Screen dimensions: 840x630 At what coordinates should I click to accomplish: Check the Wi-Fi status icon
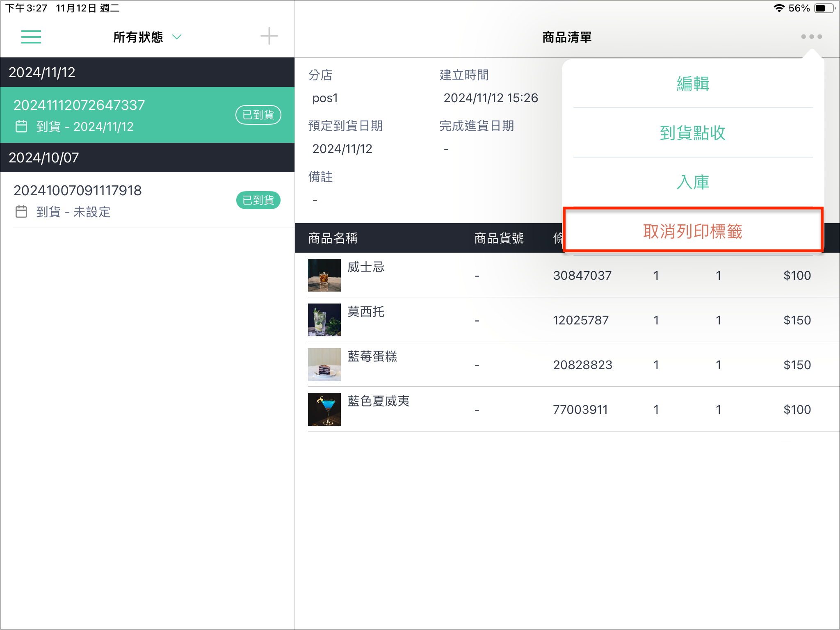point(779,8)
